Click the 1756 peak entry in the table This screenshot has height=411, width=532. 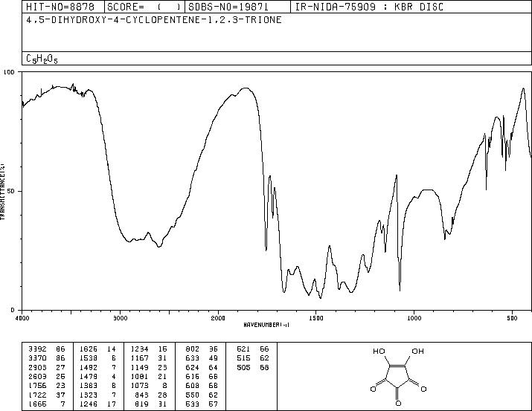pyautogui.click(x=46, y=386)
